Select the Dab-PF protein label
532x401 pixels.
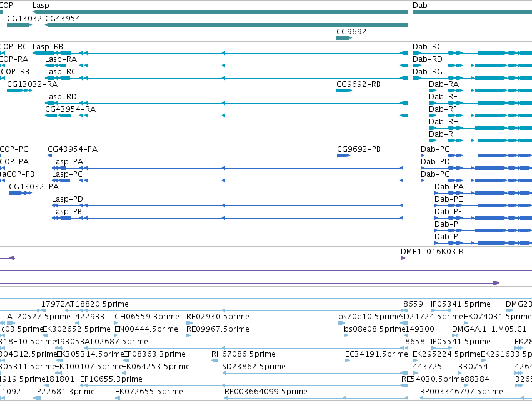point(448,212)
